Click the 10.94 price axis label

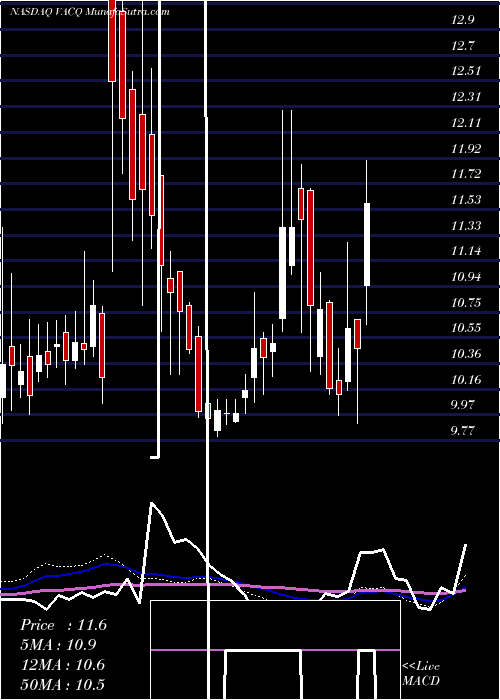[466, 277]
